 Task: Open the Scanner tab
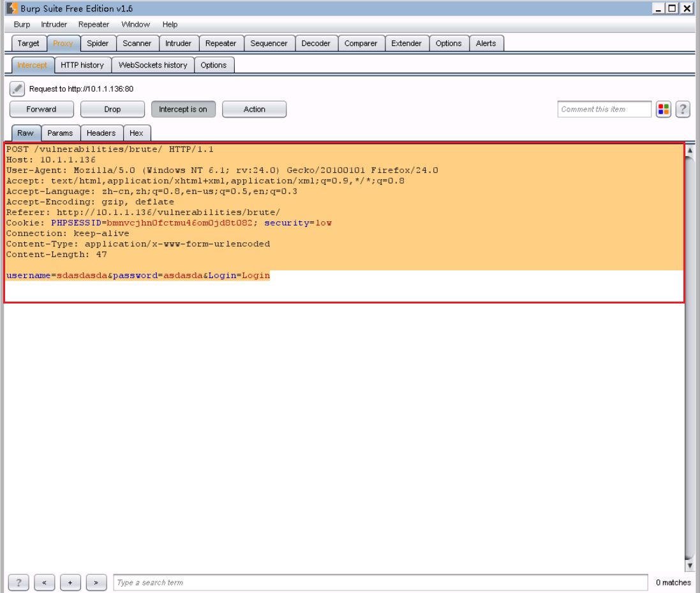point(137,43)
